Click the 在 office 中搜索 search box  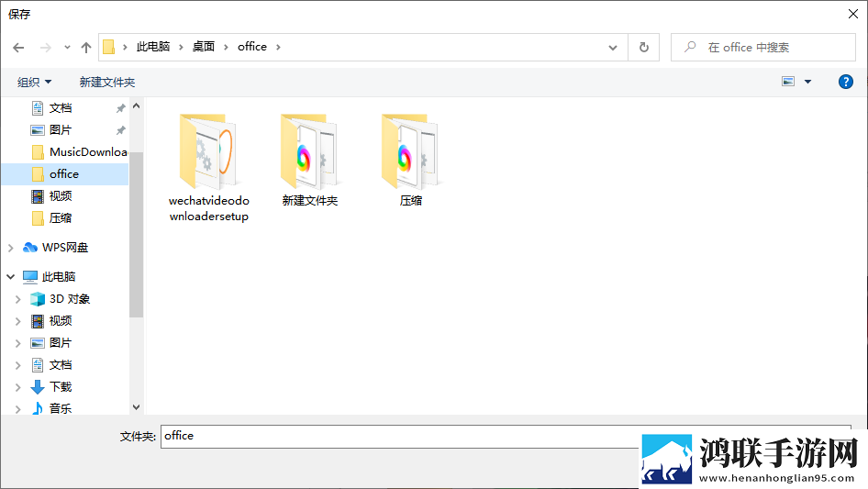click(x=763, y=48)
